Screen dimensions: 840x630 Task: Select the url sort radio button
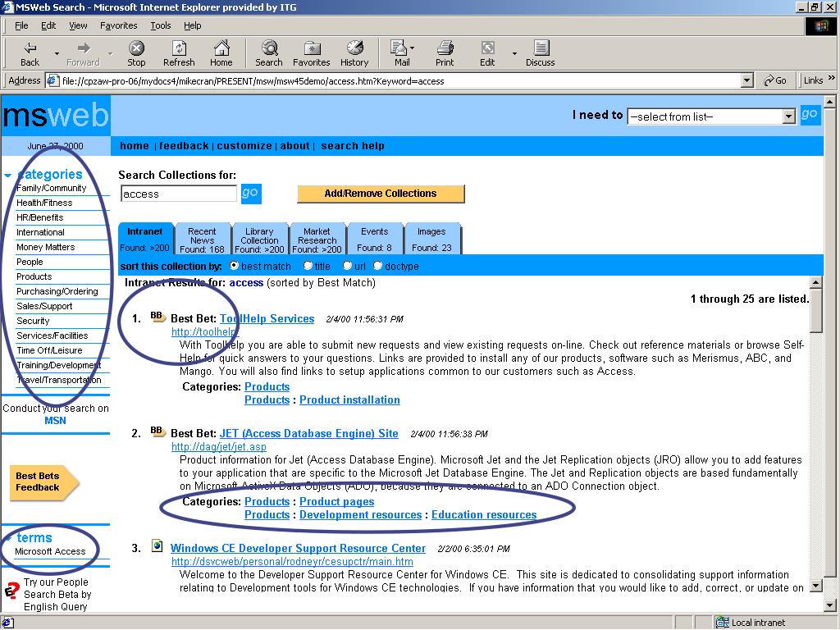(347, 266)
